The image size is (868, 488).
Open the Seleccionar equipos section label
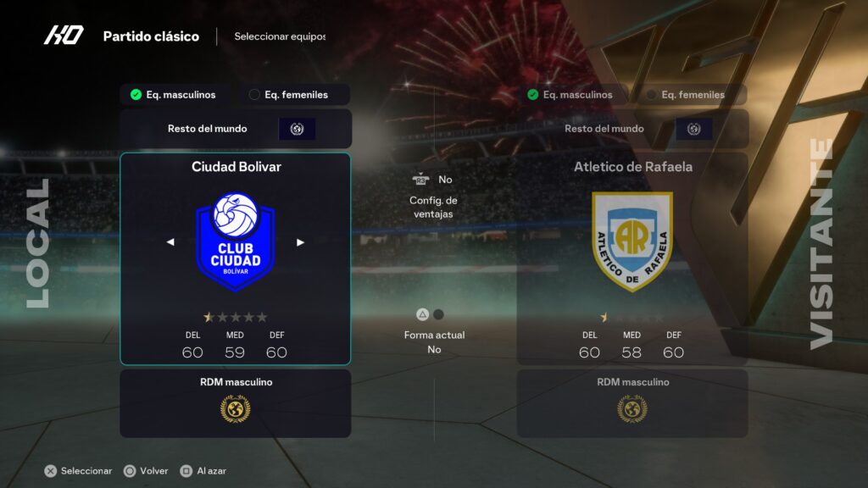coord(280,36)
